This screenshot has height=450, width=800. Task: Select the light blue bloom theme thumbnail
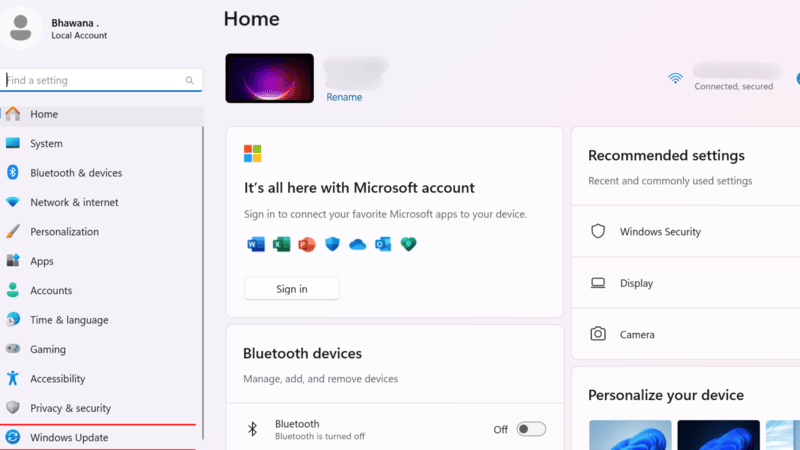pyautogui.click(x=630, y=435)
